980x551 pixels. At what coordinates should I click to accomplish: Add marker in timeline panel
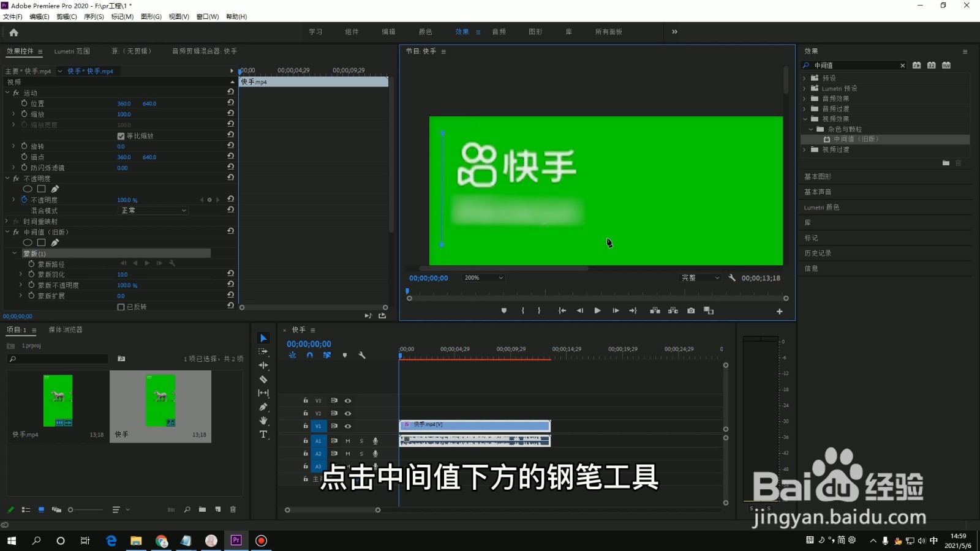[345, 355]
